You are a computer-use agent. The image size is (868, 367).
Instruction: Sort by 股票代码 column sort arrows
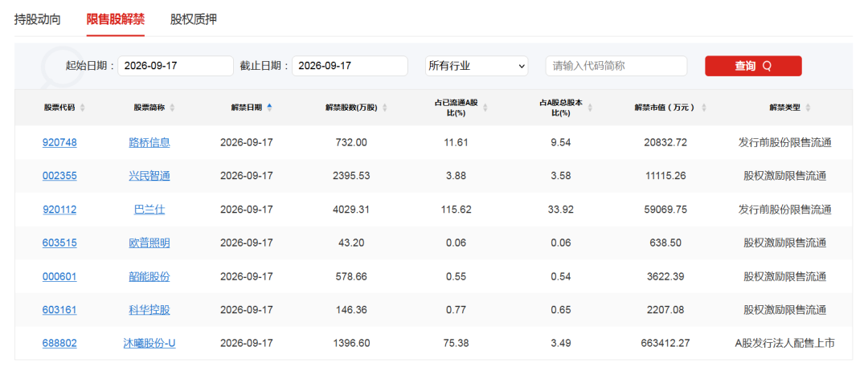[x=83, y=108]
